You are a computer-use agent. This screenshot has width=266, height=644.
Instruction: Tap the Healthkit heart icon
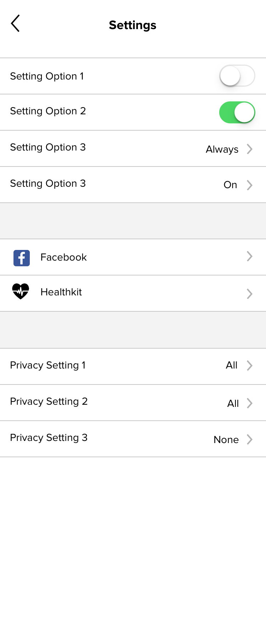21,291
